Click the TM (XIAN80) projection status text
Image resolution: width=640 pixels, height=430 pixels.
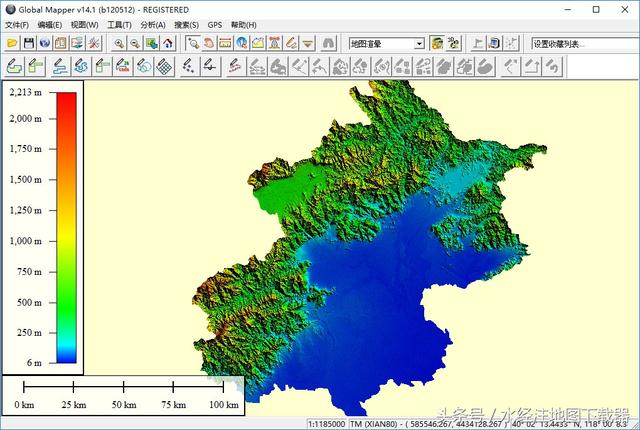[x=374, y=424]
